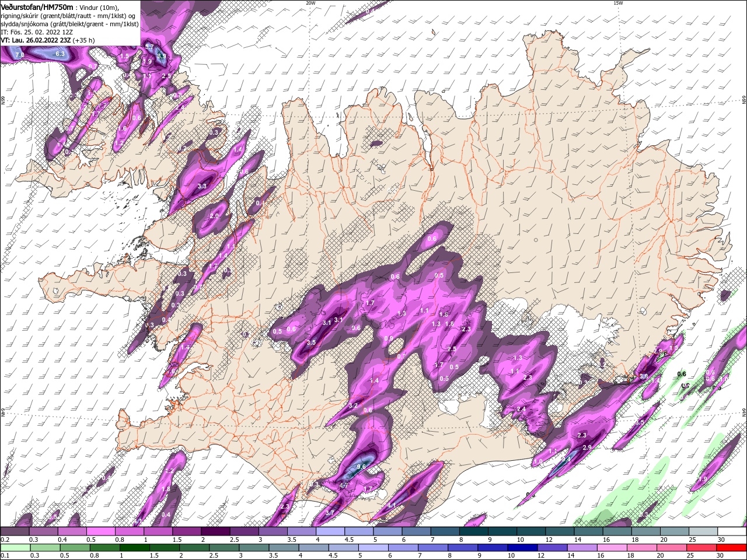This screenshot has height=560, width=747.
Task: Click the slydda/snjókoma legend description line
Action: (x=69, y=24)
